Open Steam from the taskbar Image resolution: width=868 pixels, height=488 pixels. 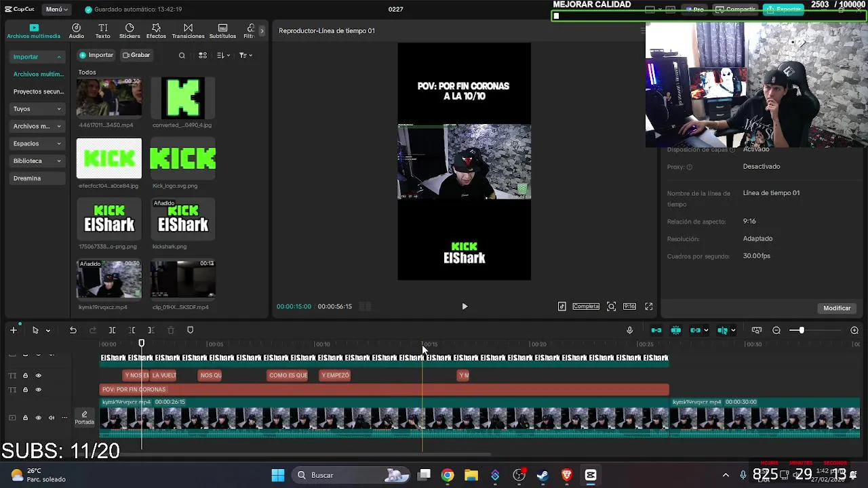[542, 475]
